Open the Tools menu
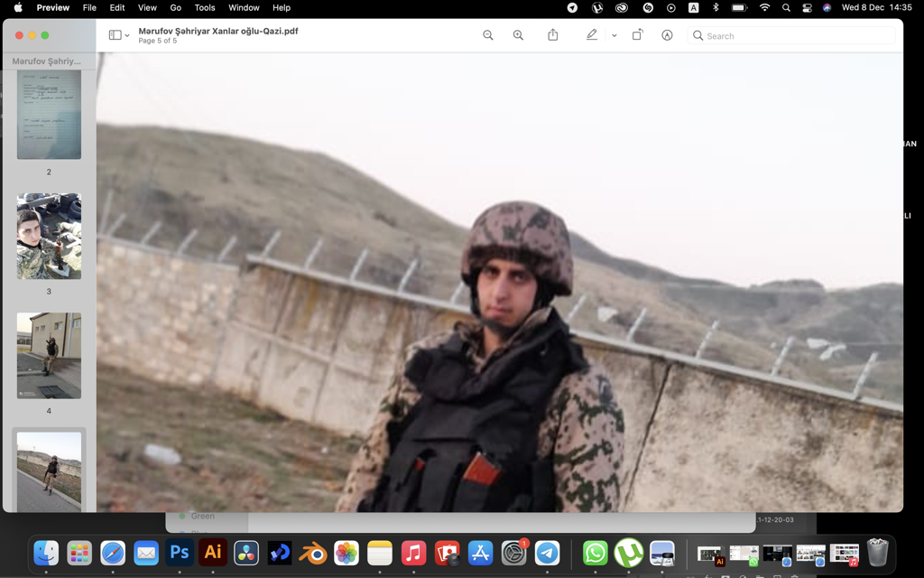 tap(205, 7)
